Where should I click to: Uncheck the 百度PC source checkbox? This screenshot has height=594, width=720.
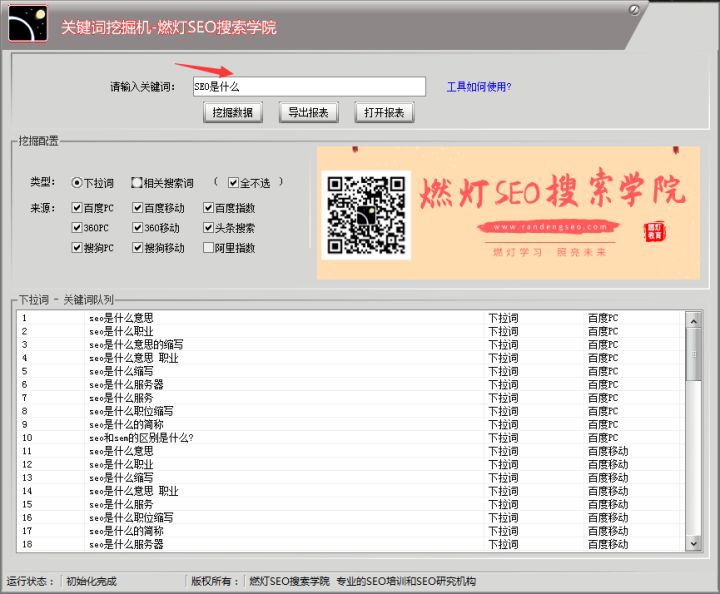tap(77, 208)
